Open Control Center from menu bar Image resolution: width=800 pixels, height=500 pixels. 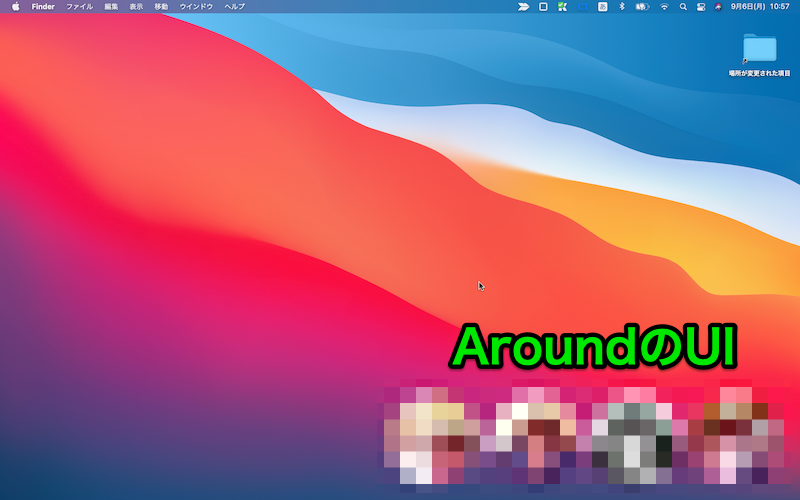(701, 7)
